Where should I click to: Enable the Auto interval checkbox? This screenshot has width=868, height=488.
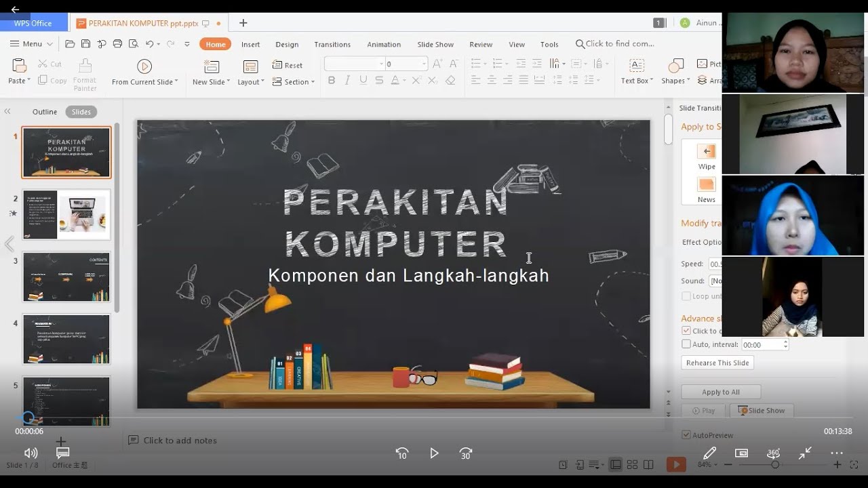point(686,344)
